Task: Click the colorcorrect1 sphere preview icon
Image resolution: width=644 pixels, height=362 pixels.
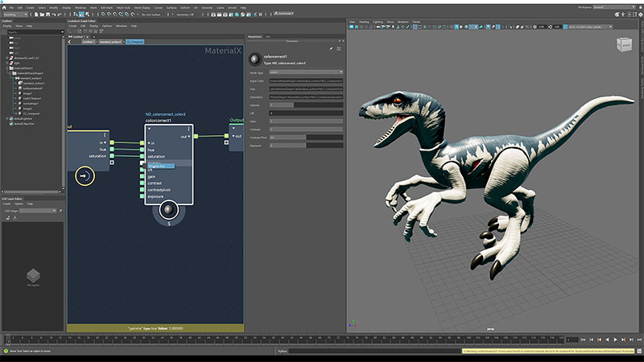Action: pyautogui.click(x=168, y=210)
